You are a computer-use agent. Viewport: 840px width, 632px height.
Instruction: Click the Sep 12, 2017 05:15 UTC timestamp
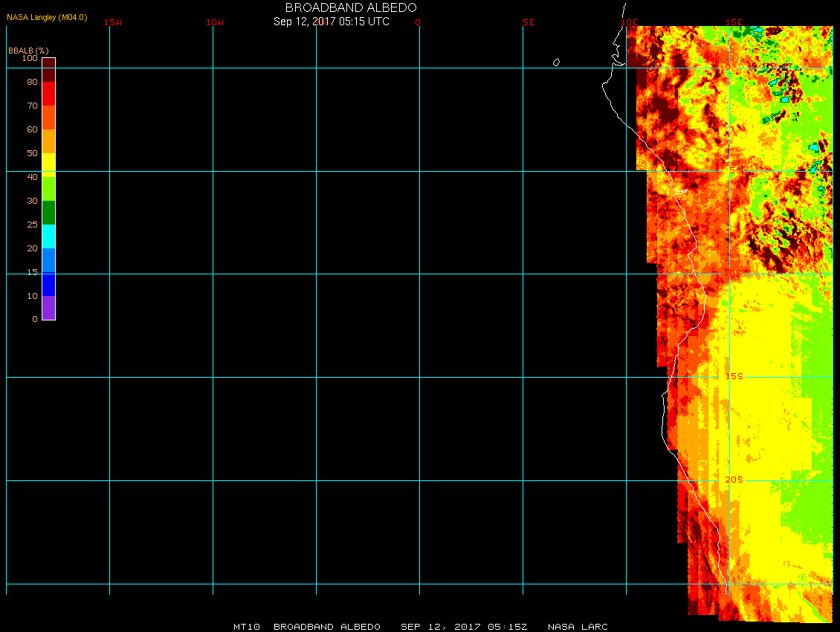pos(332,22)
